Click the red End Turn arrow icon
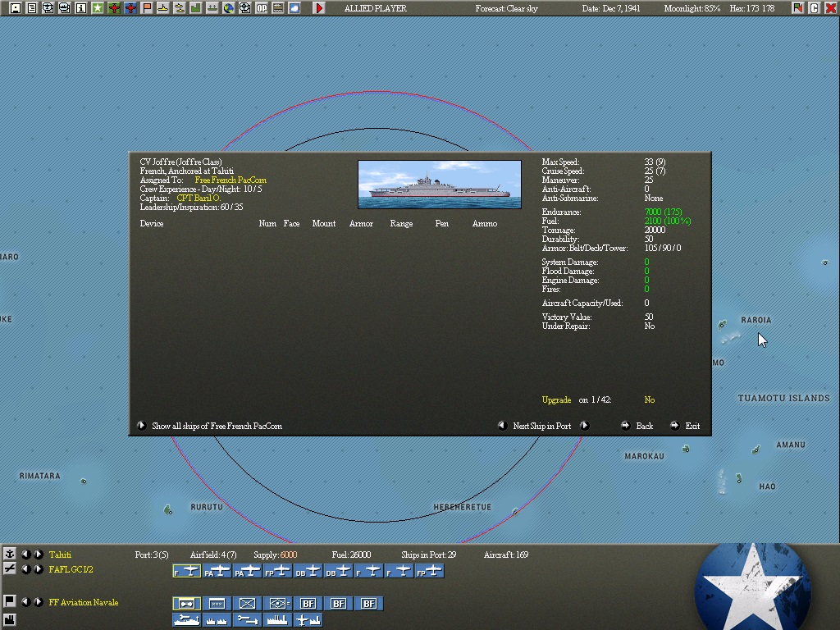The height and width of the screenshot is (630, 840). coord(319,8)
